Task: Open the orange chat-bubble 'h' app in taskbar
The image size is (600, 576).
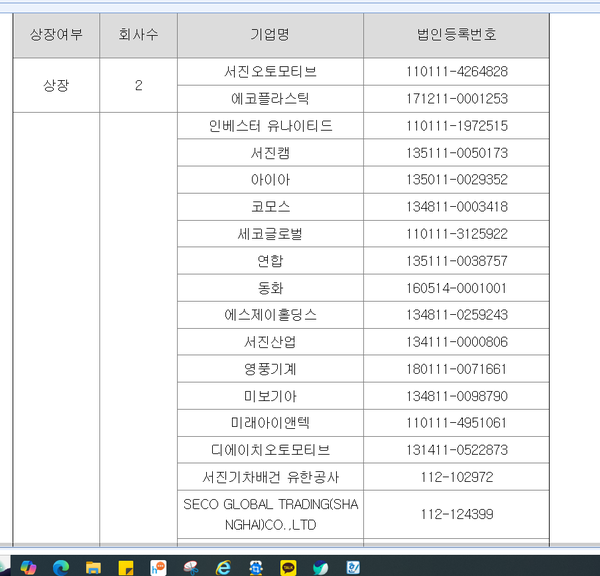Action: click(158, 567)
